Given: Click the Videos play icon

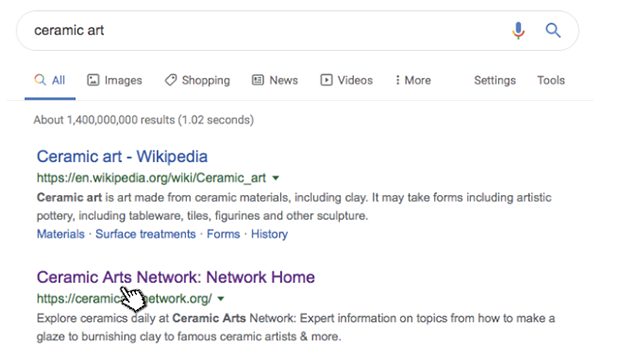Looking at the screenshot, I should click(326, 80).
